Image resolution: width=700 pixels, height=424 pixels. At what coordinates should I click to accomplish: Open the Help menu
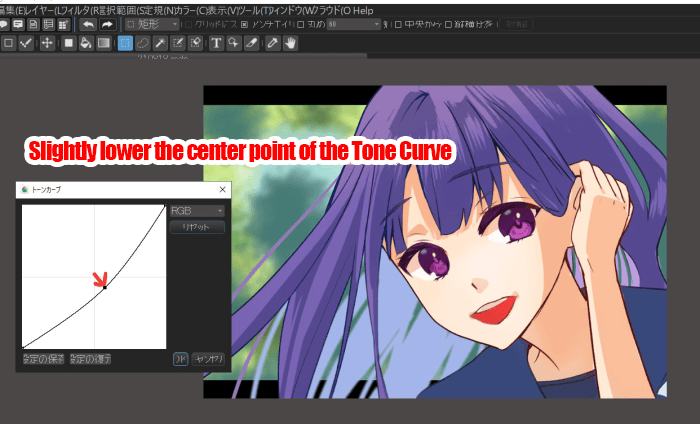(x=363, y=10)
